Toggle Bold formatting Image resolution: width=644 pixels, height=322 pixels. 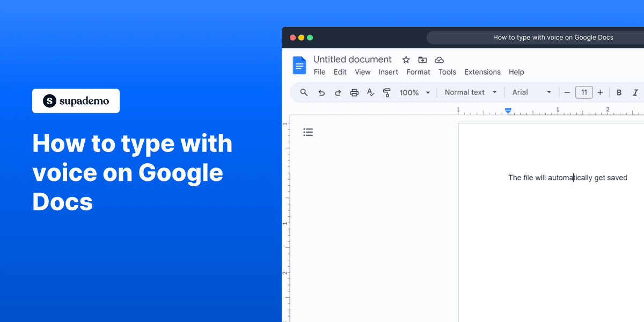[x=619, y=92]
